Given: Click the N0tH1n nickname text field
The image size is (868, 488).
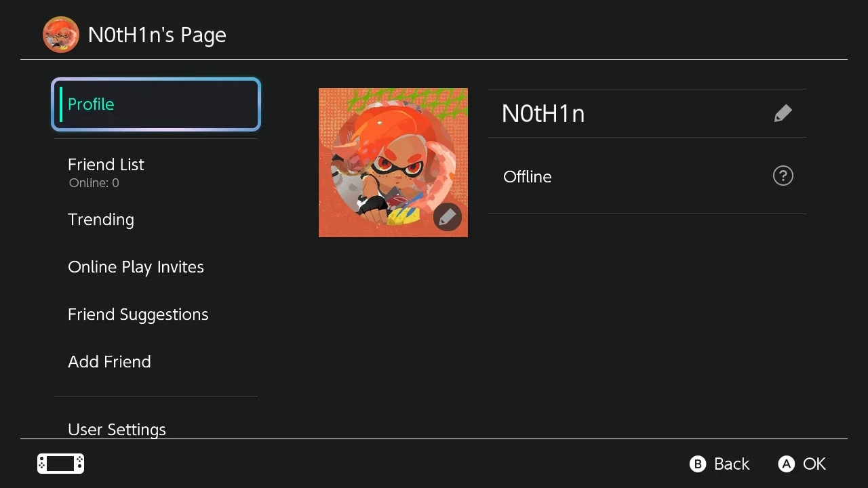Looking at the screenshot, I should [648, 113].
